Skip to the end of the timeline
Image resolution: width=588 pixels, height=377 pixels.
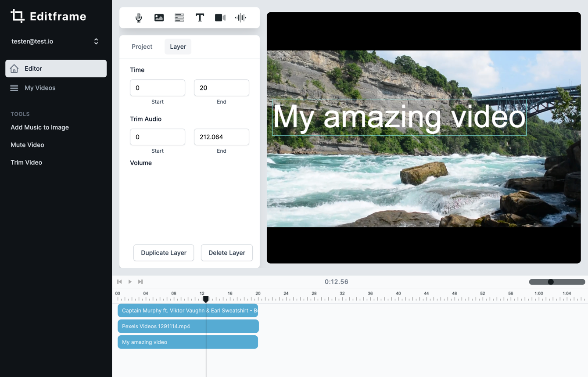coord(140,282)
